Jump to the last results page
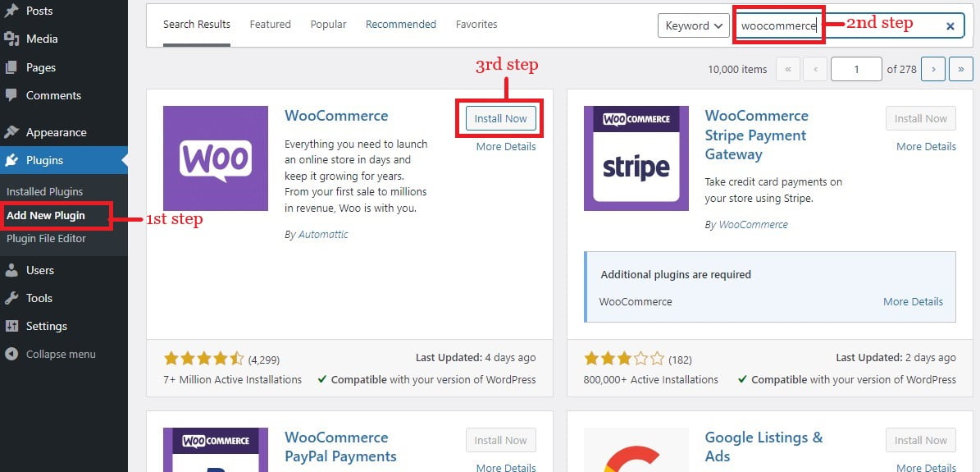 pyautogui.click(x=960, y=69)
